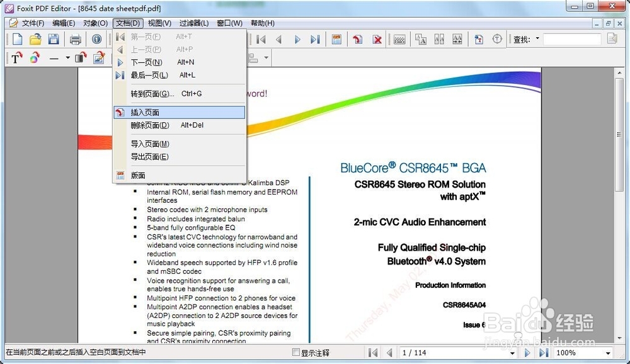Jump to last page via toolbar icon
The height and width of the screenshot is (364, 630).
click(x=315, y=40)
